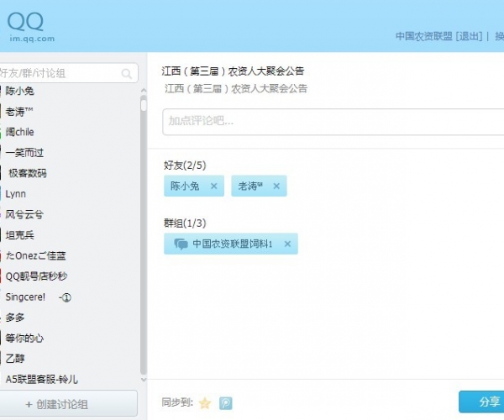Click the group chat bubble icon
Viewport: 504px width, 420px height.
(x=181, y=244)
